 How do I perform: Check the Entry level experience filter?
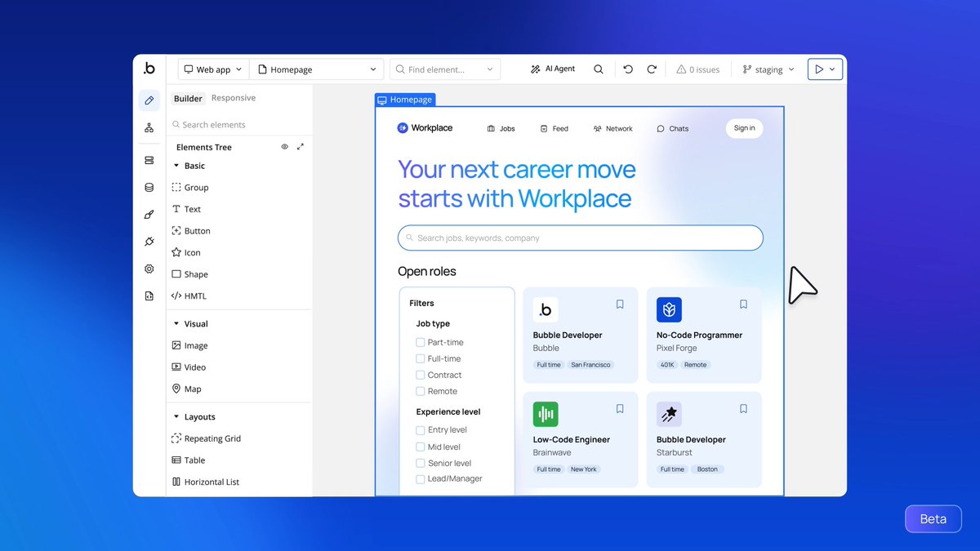[421, 430]
